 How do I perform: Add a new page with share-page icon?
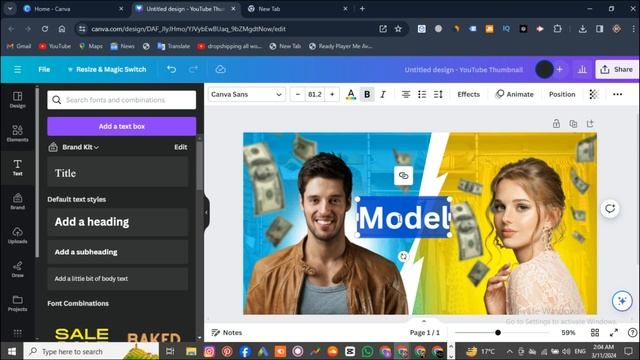coord(590,124)
